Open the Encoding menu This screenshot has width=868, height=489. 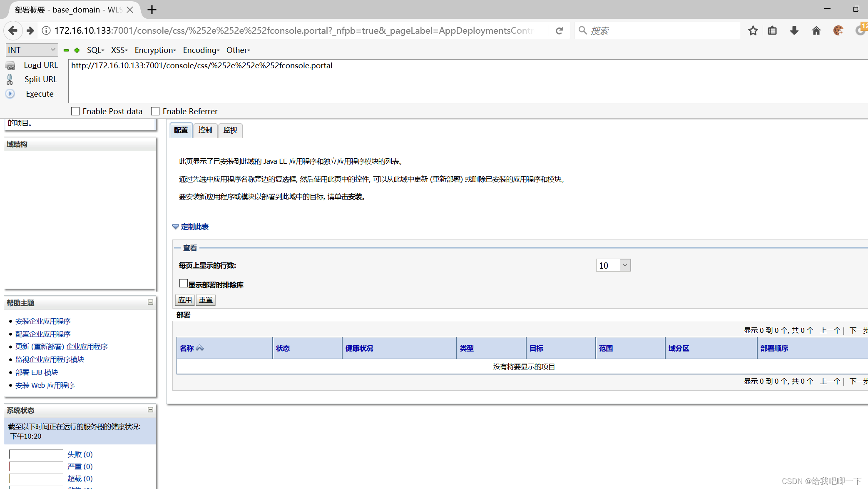click(201, 50)
